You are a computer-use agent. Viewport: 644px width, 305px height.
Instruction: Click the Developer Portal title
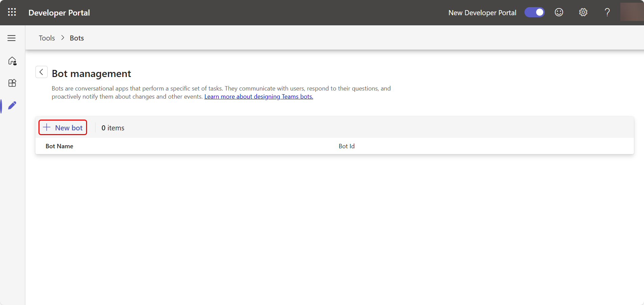[x=59, y=13]
